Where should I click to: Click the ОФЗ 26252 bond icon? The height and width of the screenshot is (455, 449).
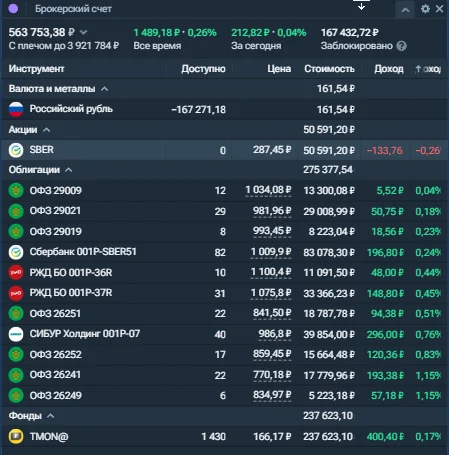coord(16,354)
